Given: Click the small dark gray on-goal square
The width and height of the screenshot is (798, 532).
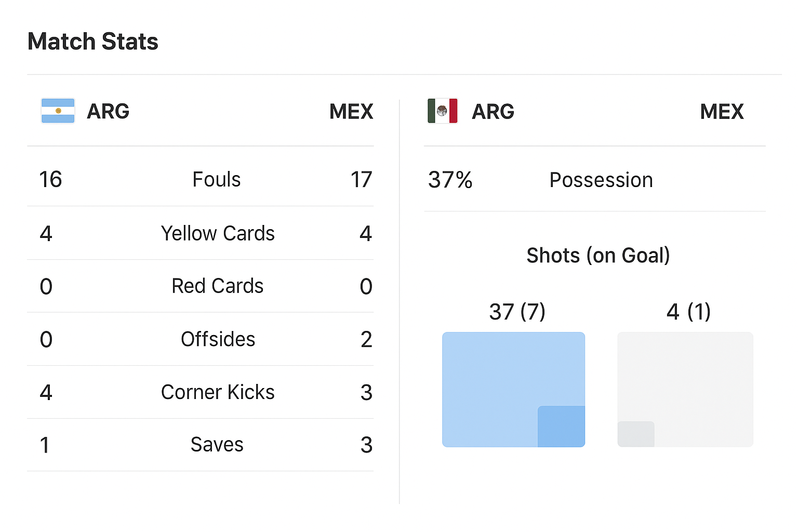Looking at the screenshot, I should point(636,434).
